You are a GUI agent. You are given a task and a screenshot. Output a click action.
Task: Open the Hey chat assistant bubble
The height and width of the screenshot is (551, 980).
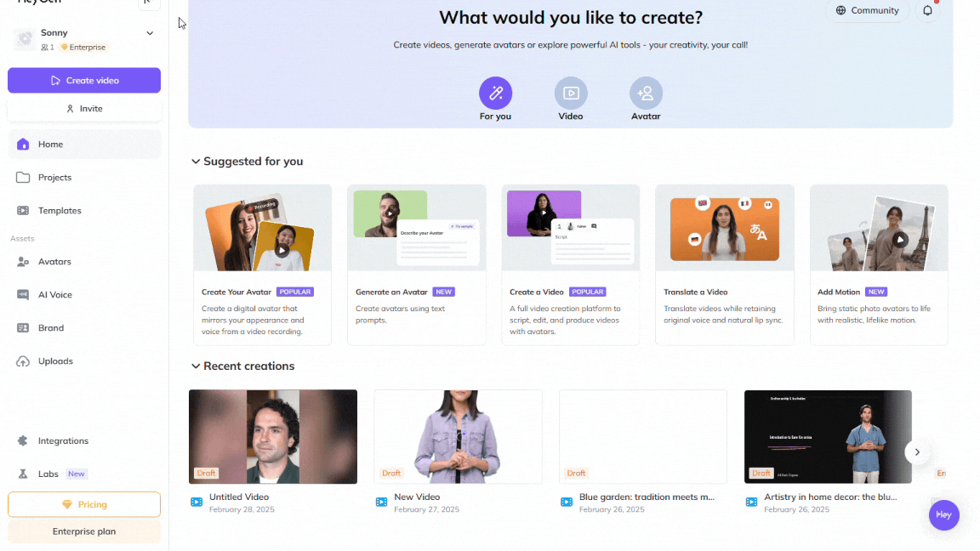click(x=943, y=514)
